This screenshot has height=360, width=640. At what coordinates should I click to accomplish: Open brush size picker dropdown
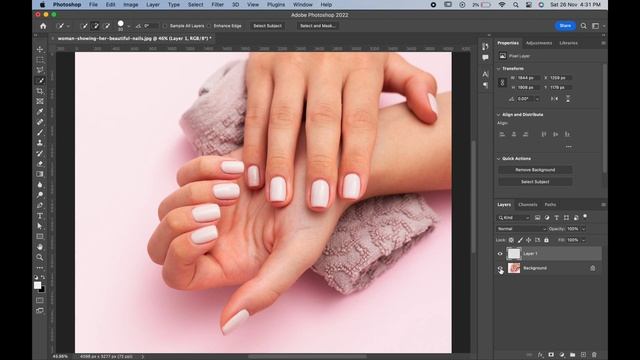pyautogui.click(x=129, y=27)
